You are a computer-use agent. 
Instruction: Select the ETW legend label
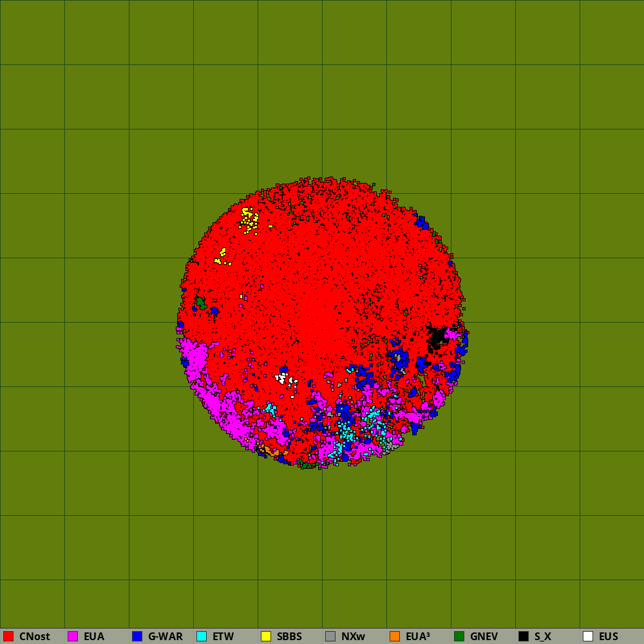pos(223,636)
